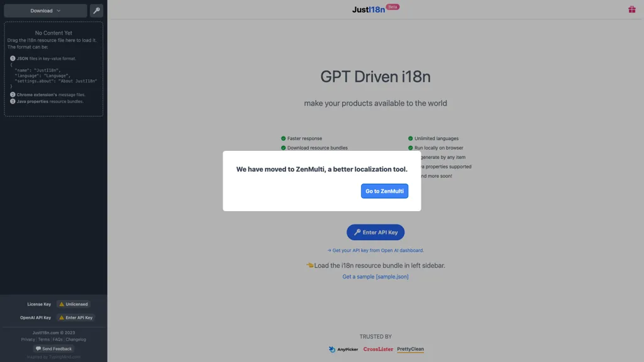644x362 pixels.
Task: Click "make your products available to the world"
Action: click(x=375, y=104)
